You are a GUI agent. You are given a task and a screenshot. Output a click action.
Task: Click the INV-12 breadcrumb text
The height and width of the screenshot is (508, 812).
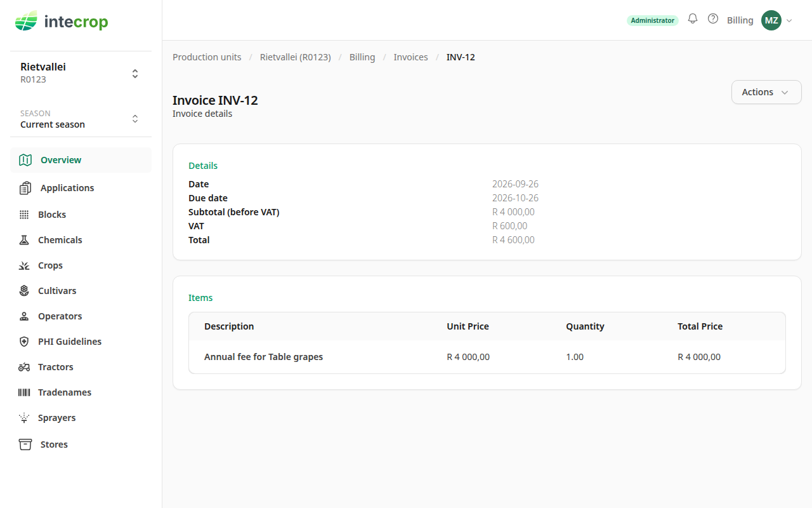(x=461, y=57)
